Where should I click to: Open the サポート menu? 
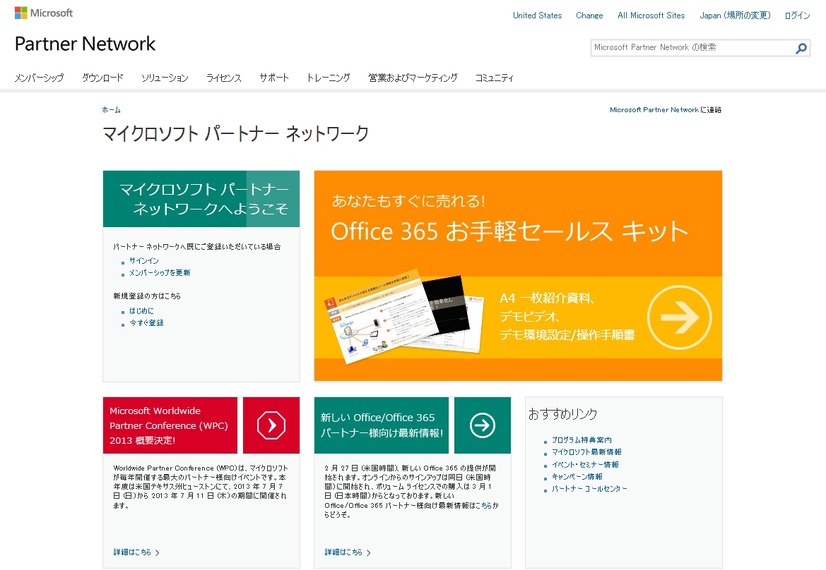click(274, 78)
